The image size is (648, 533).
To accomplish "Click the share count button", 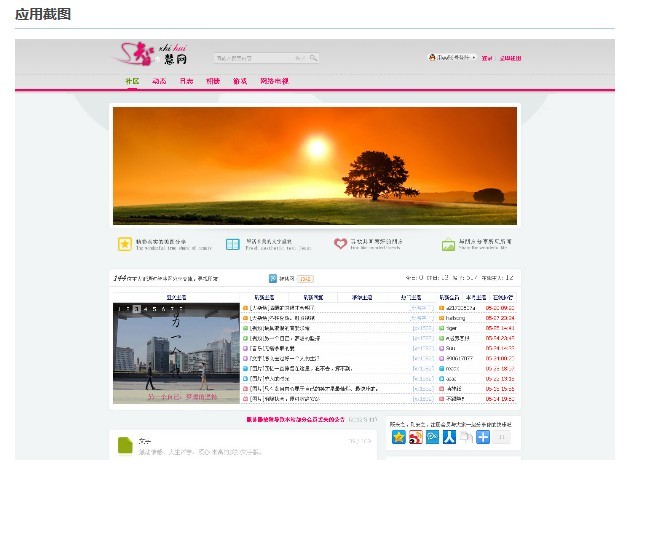I will coord(502,437).
